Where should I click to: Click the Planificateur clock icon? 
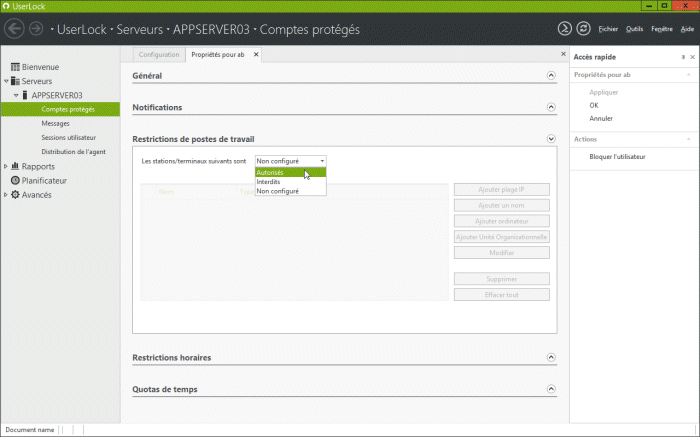[15, 180]
